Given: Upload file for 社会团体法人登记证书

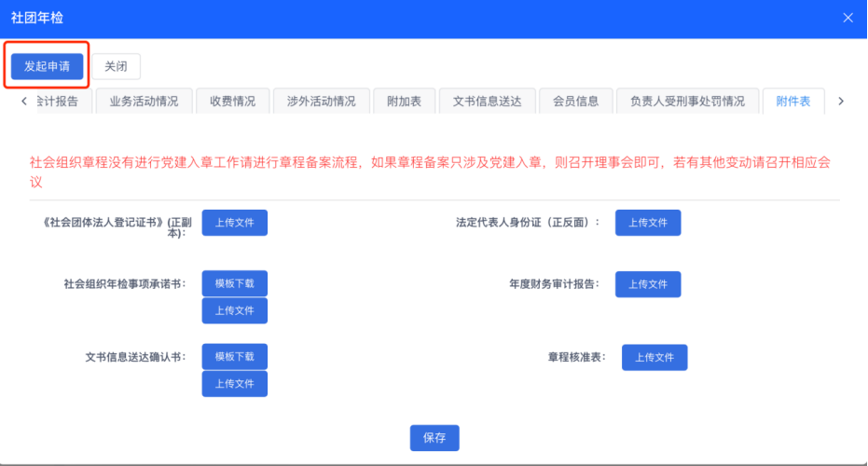Looking at the screenshot, I should [x=235, y=223].
